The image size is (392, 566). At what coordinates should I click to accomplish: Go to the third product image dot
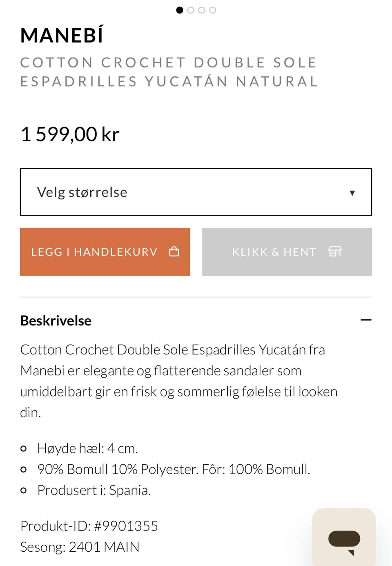tap(202, 10)
